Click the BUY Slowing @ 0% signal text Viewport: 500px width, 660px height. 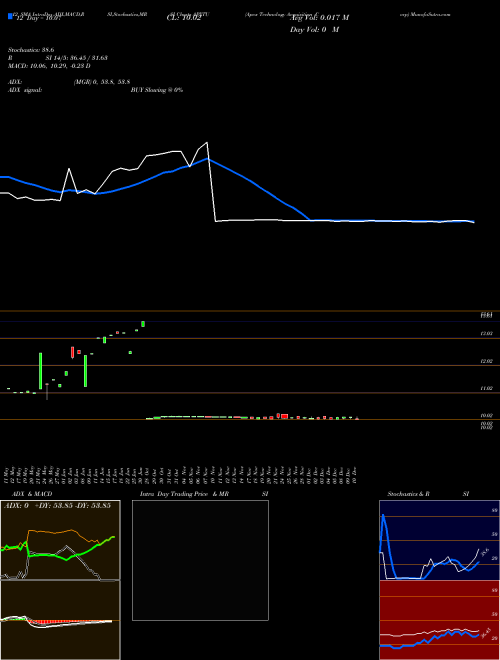[157, 90]
